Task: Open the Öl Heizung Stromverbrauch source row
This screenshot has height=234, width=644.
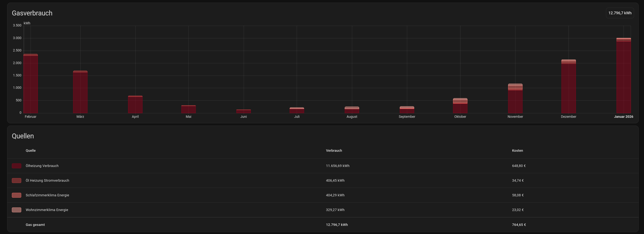Action: tap(47, 181)
